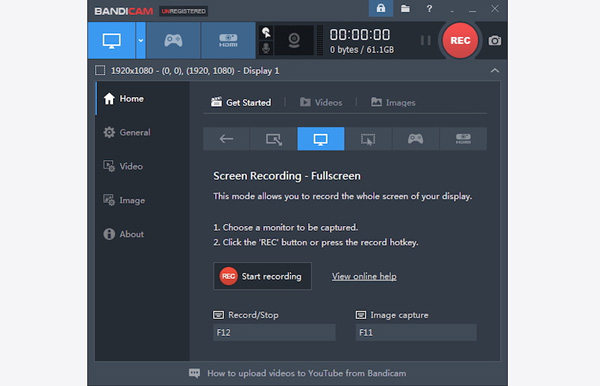Open the Image settings section
Viewport: 600px width, 386px height.
coord(142,200)
